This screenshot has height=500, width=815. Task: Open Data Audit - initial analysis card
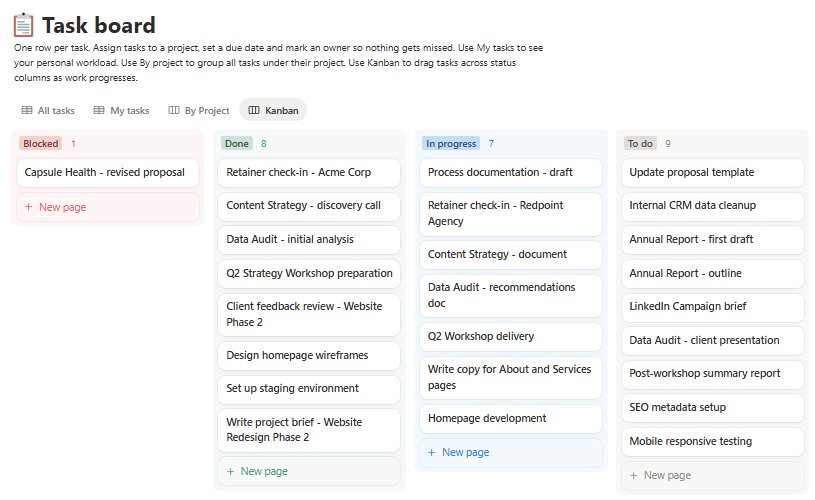click(309, 240)
